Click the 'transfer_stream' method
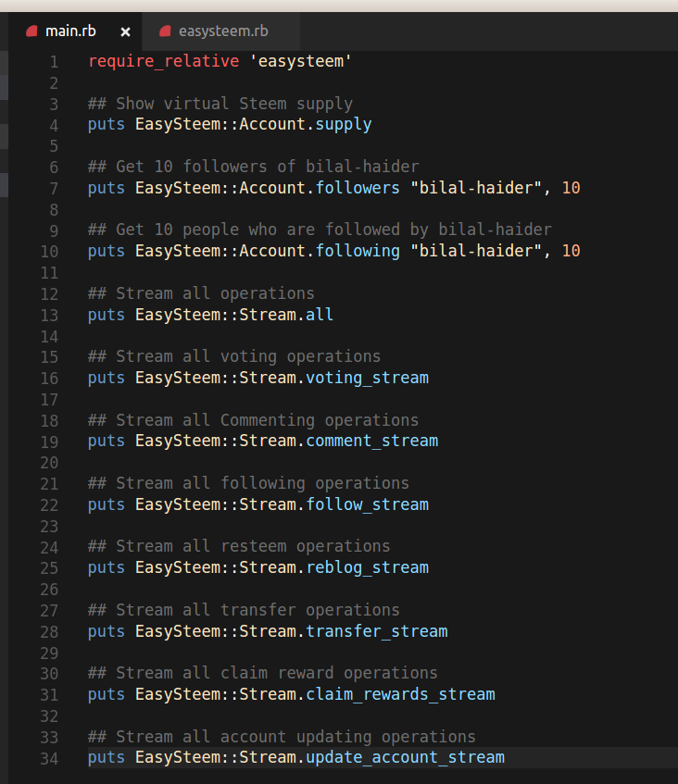Screen dimensions: 678x784 pyautogui.click(x=376, y=631)
